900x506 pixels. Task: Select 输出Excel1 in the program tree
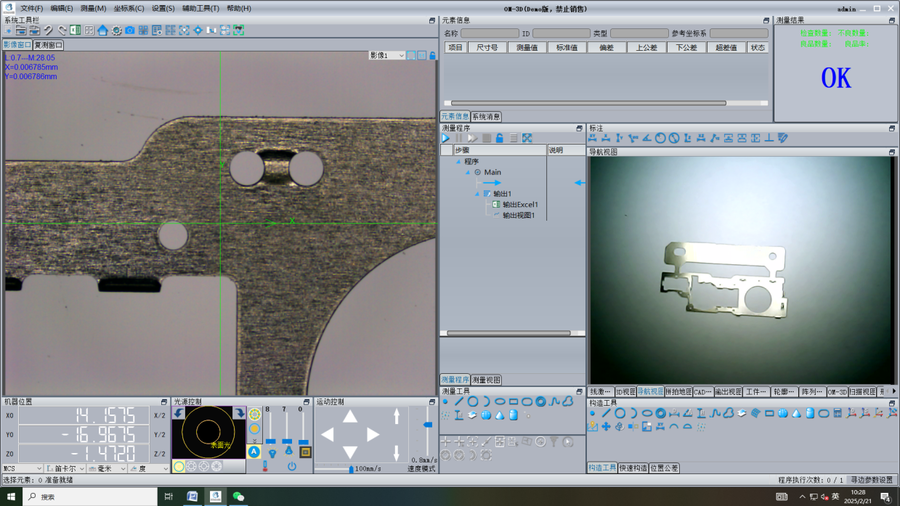click(x=519, y=205)
